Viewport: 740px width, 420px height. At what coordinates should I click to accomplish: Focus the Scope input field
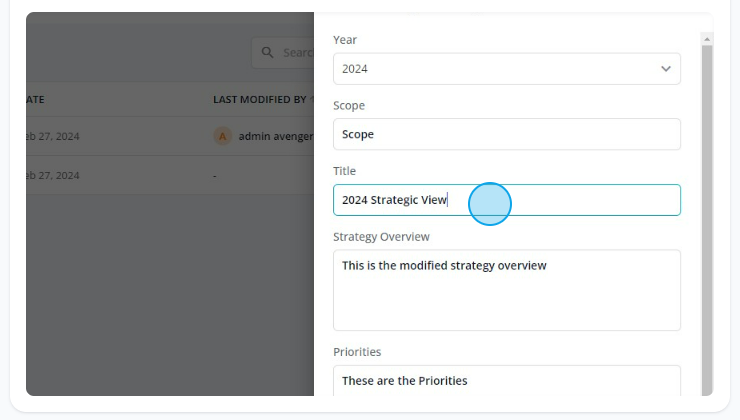[506, 134]
